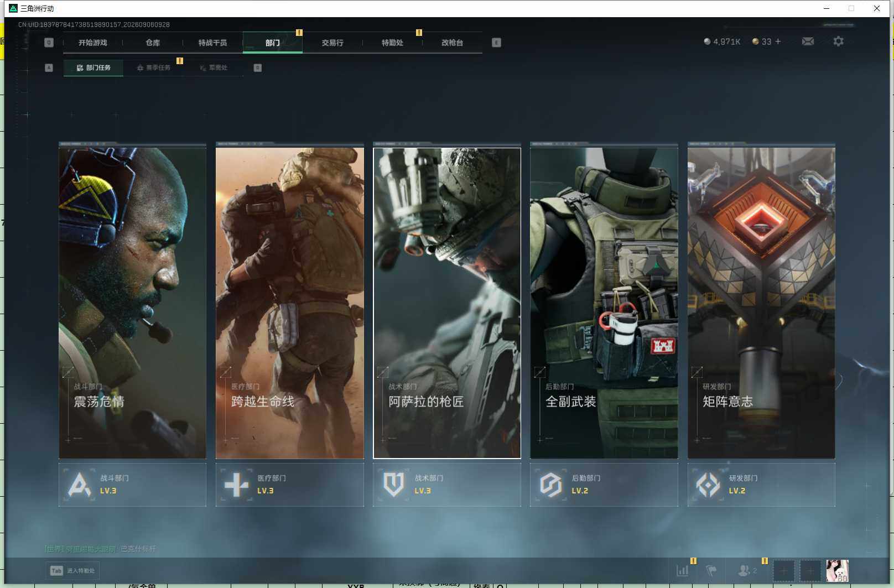Open the 全副武装 mission card
The height and width of the screenshot is (588, 894).
pos(604,303)
